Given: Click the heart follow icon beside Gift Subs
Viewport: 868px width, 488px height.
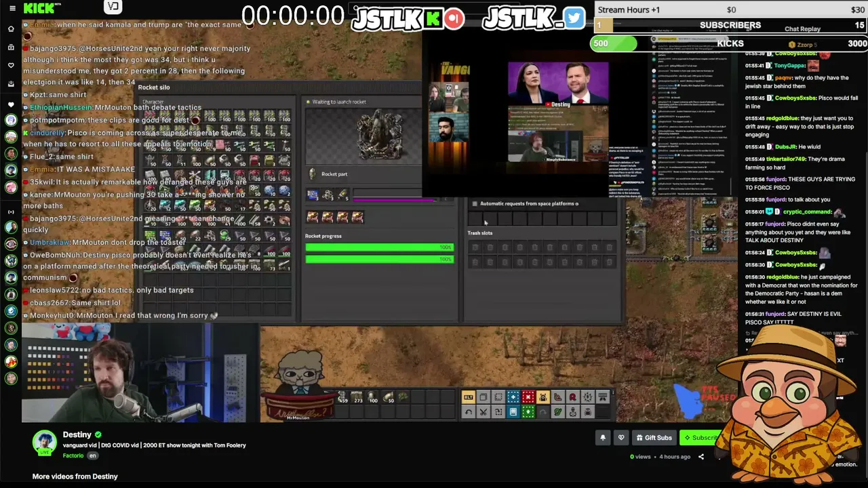Looking at the screenshot, I should point(620,438).
